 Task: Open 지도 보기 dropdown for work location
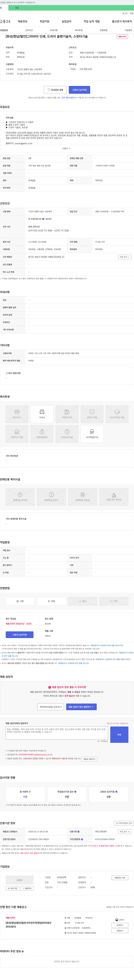(x=125, y=257)
